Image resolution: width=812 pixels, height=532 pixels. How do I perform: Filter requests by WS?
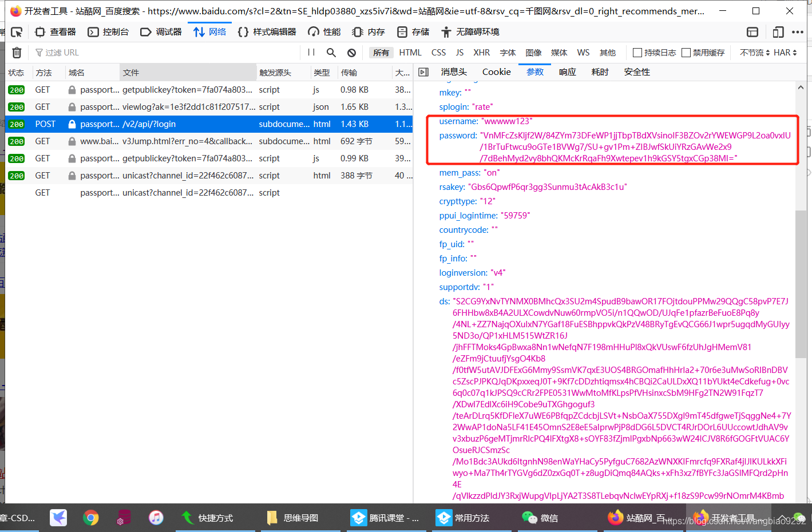pos(583,53)
